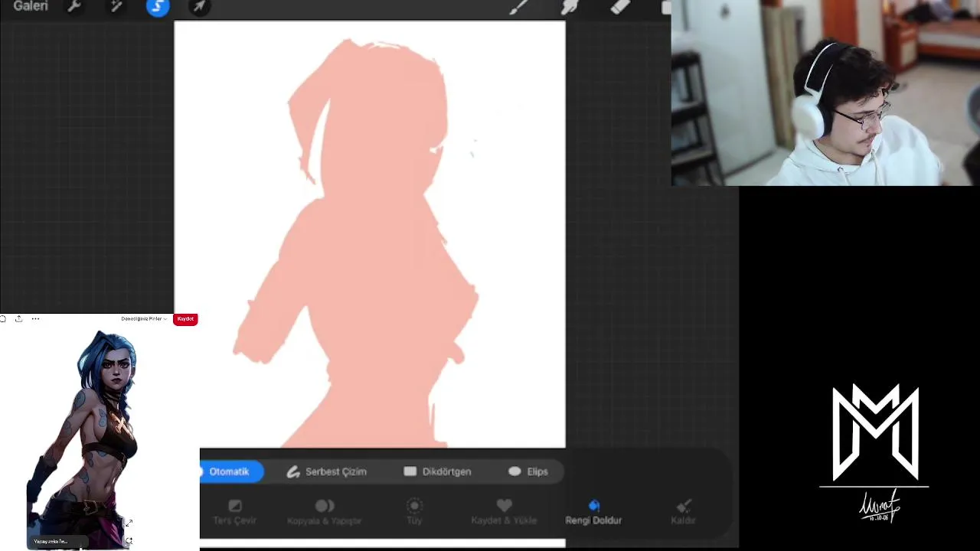
Task: Click the expand fullscreen arrows on the pin
Action: (129, 523)
